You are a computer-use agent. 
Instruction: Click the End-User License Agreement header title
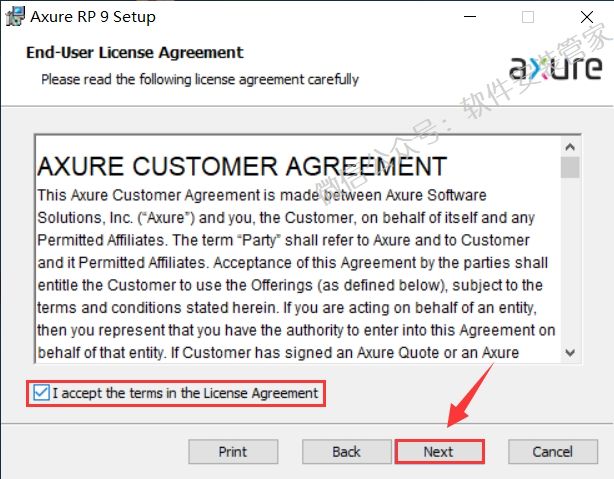(134, 52)
